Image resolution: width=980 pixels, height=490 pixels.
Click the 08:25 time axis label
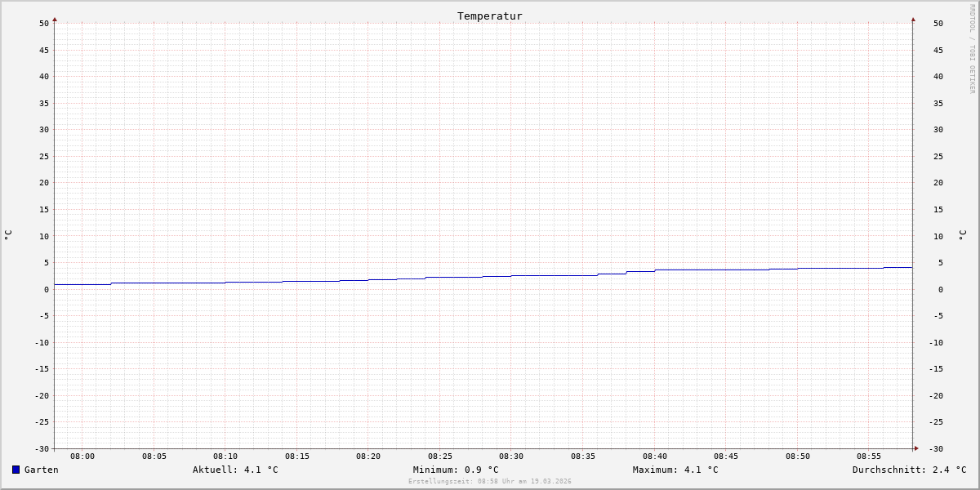pyautogui.click(x=440, y=457)
